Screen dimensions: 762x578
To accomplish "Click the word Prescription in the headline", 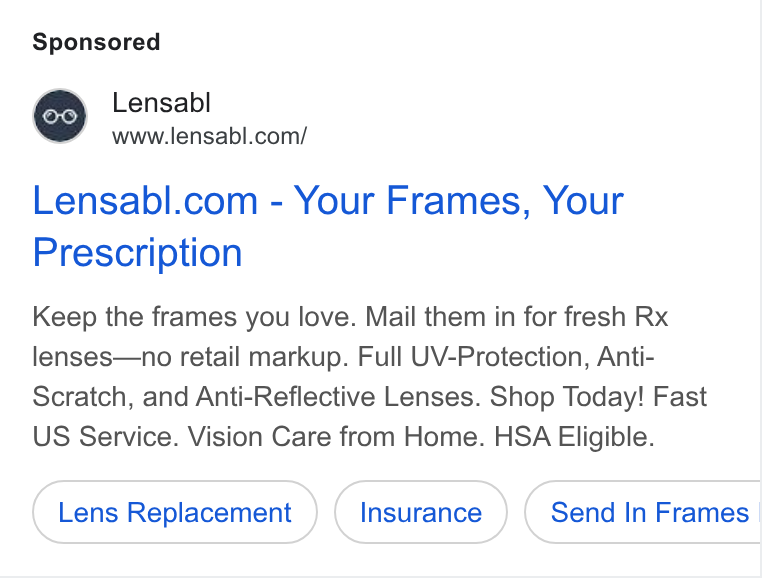I will pyautogui.click(x=137, y=253).
